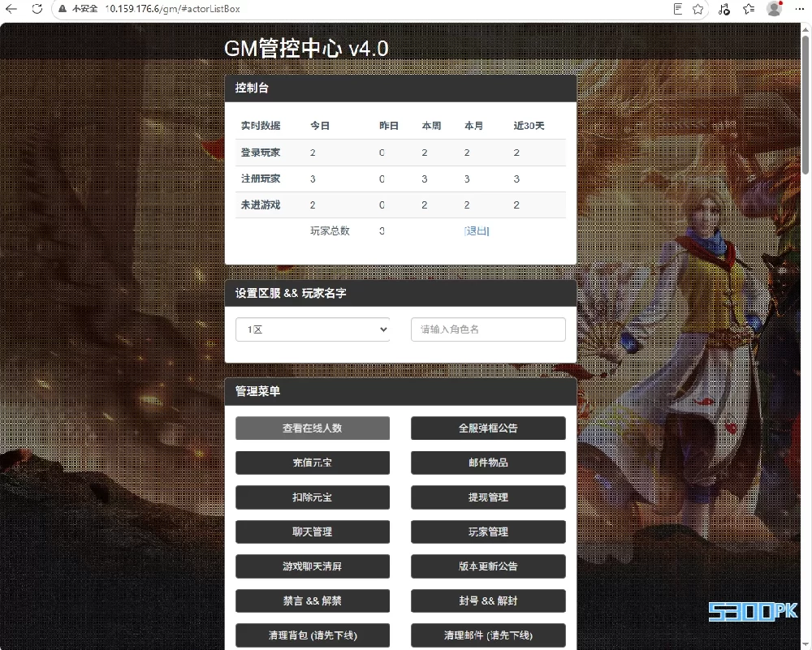This screenshot has width=812, height=650.
Task: Open 聊天管理 button
Action: pyautogui.click(x=313, y=532)
